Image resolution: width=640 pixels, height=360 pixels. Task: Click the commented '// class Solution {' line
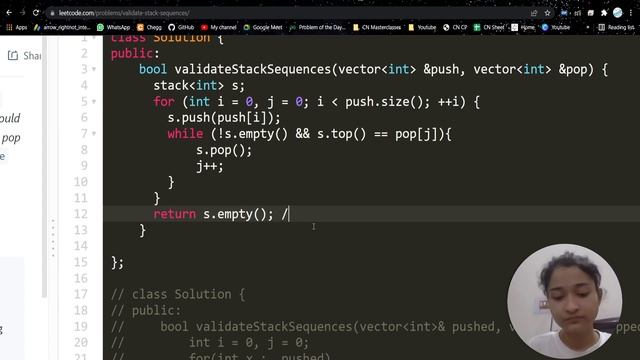pos(178,294)
